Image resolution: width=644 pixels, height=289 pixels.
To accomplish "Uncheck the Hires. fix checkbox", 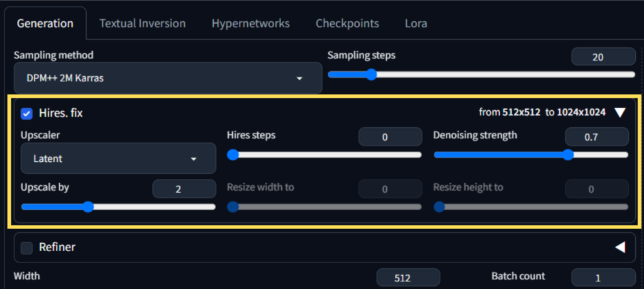I will [27, 114].
